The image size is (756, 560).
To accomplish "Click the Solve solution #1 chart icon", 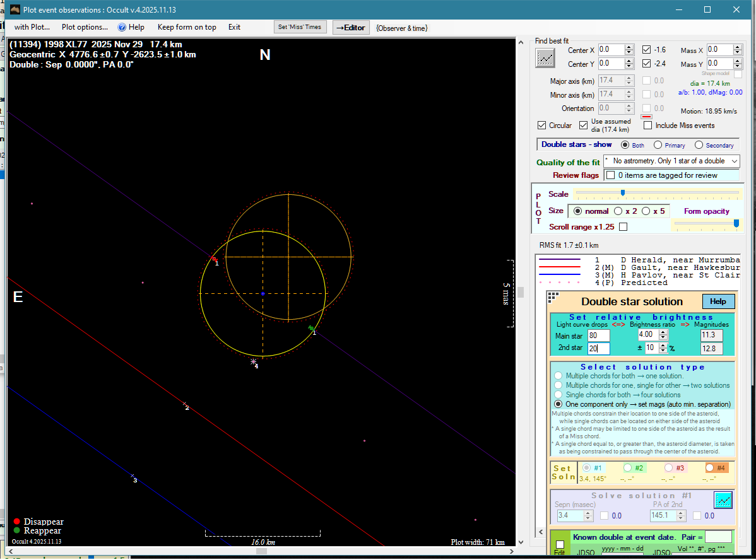I will tap(723, 500).
